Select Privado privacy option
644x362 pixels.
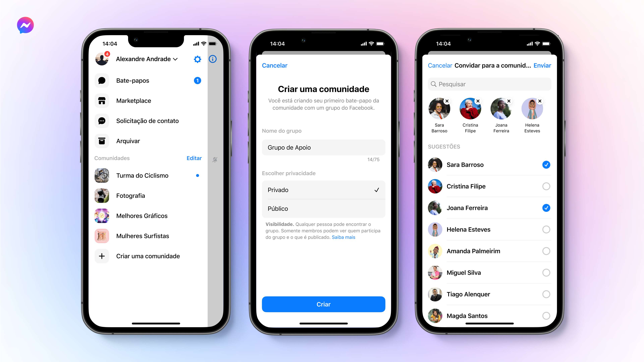point(322,190)
